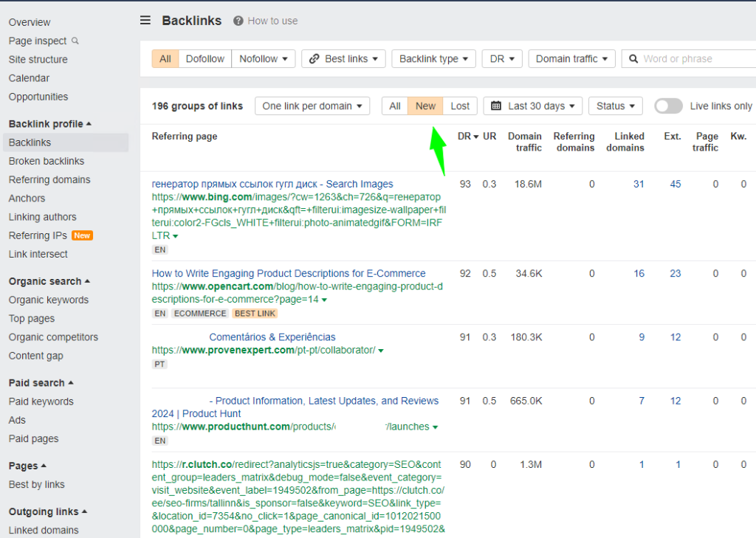Click the How to use question mark icon

pyautogui.click(x=238, y=21)
